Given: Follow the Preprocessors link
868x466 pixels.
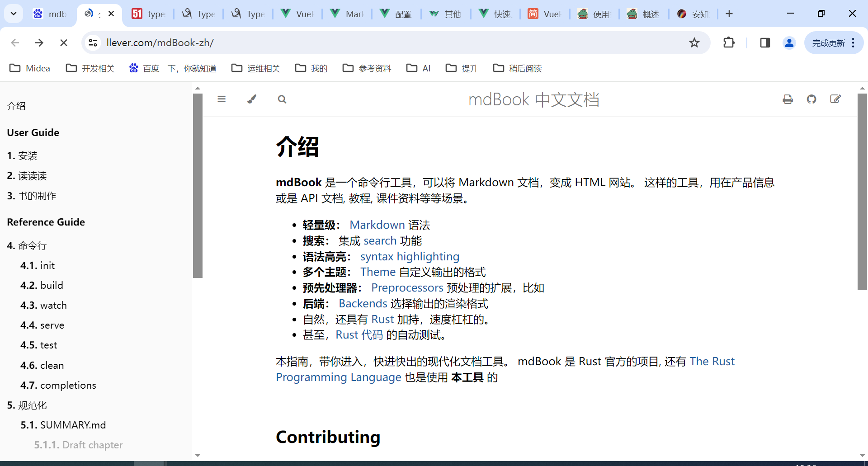Looking at the screenshot, I should click(x=407, y=287).
